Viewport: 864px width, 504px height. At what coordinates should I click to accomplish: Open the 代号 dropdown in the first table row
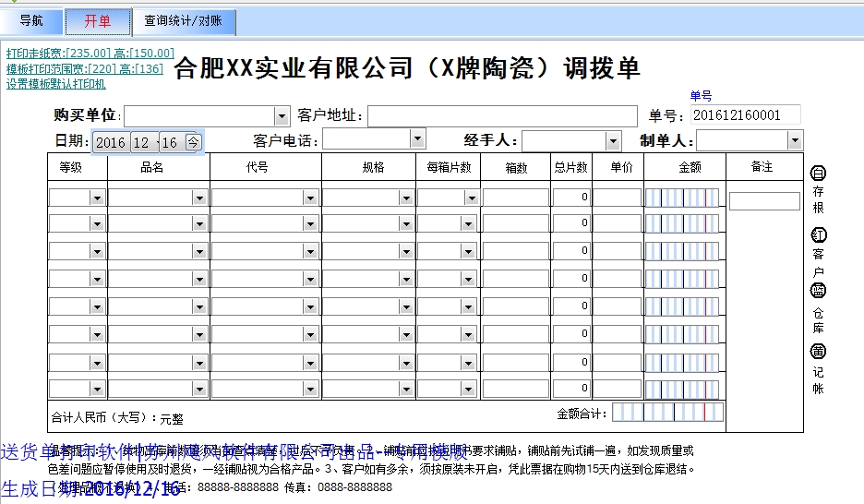(310, 198)
